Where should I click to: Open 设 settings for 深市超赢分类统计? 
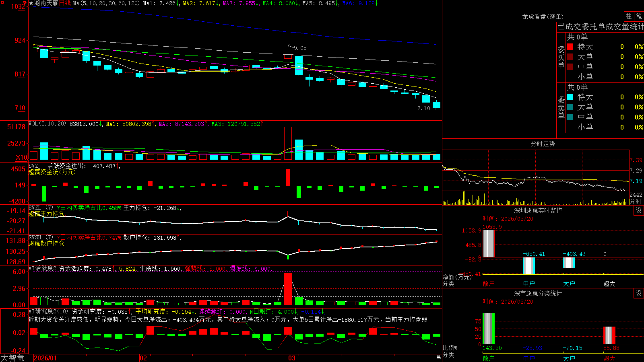click(639, 293)
